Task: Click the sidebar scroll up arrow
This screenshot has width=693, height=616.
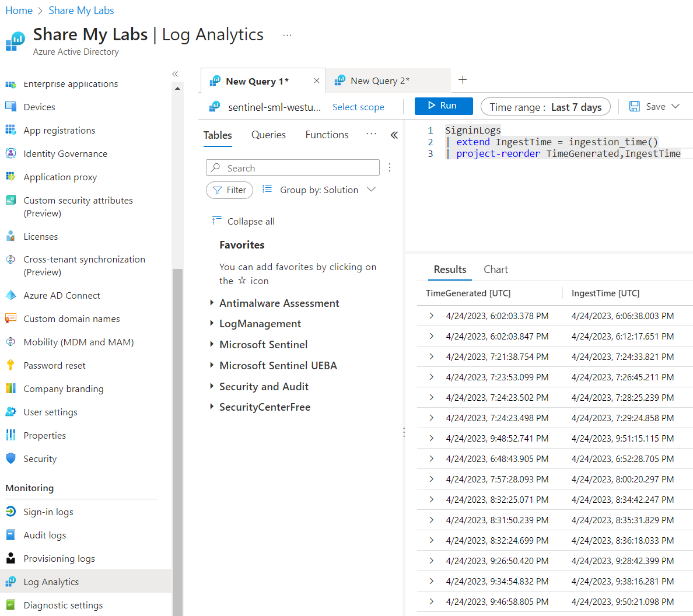Action: pos(178,89)
